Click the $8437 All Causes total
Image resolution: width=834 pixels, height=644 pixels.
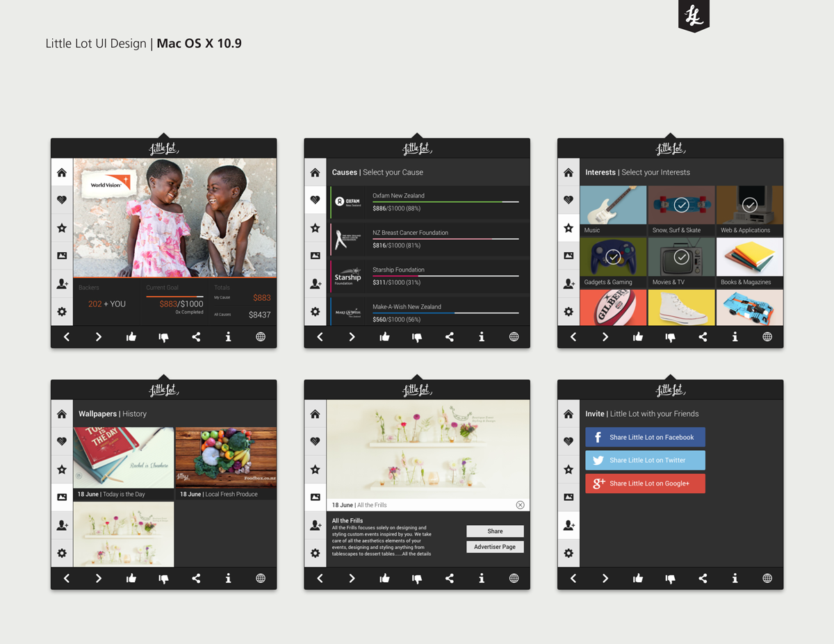[x=260, y=315]
